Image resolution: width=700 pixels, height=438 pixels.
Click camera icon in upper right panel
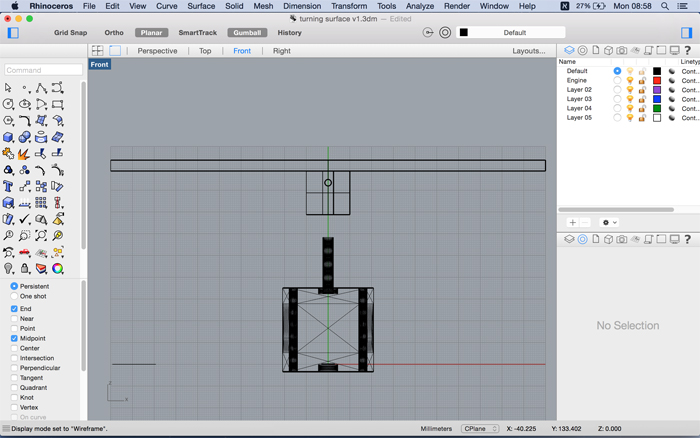pyautogui.click(x=621, y=50)
